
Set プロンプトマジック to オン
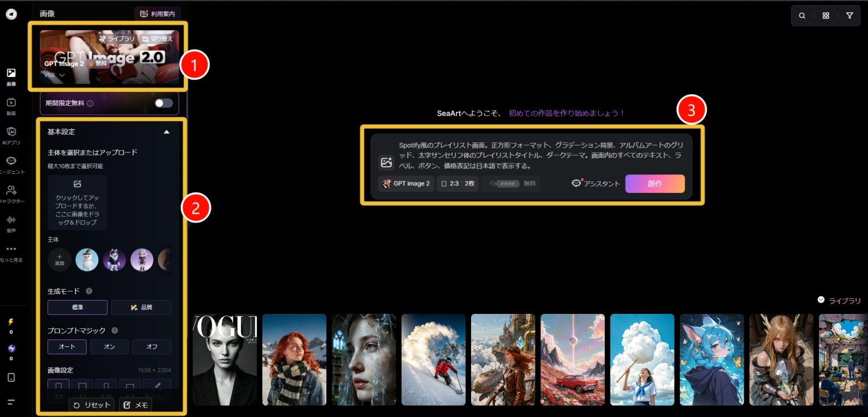(x=109, y=347)
